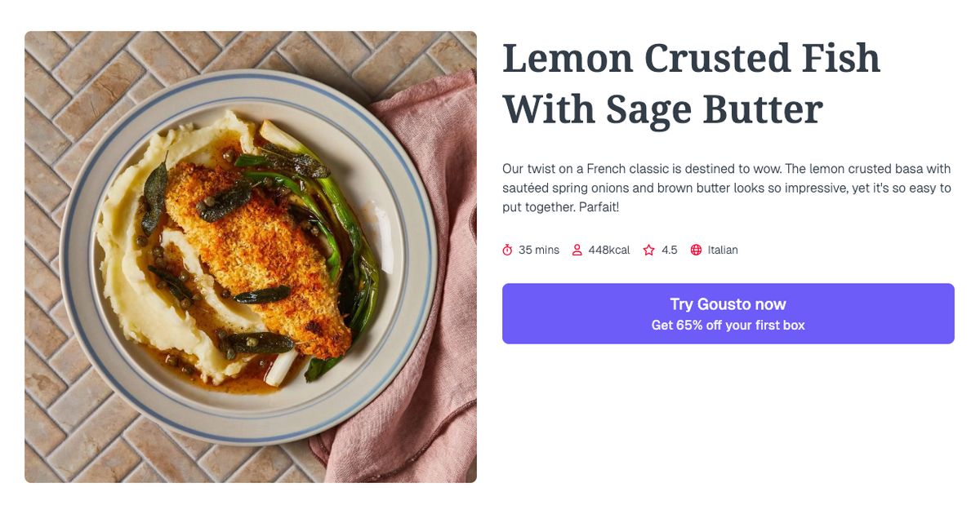Viewport: 980px width, 514px height.
Task: Click the globe icon before Italian
Action: click(x=696, y=250)
